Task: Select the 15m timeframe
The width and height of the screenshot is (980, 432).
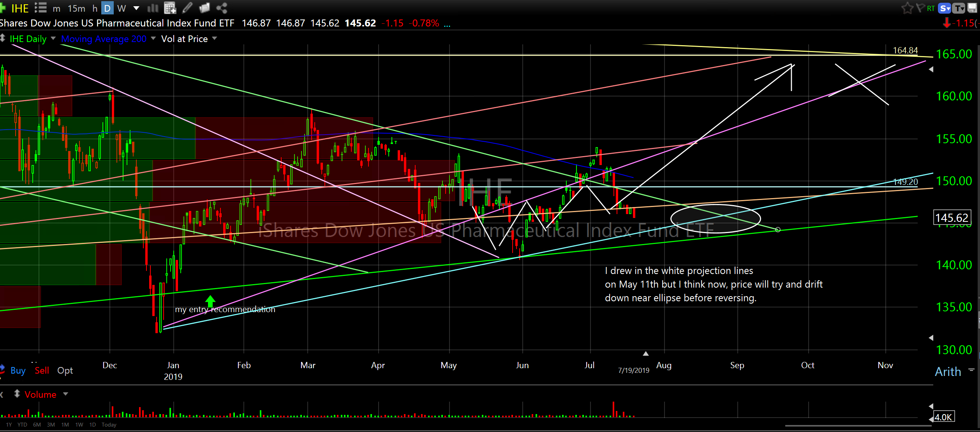Action: tap(76, 8)
